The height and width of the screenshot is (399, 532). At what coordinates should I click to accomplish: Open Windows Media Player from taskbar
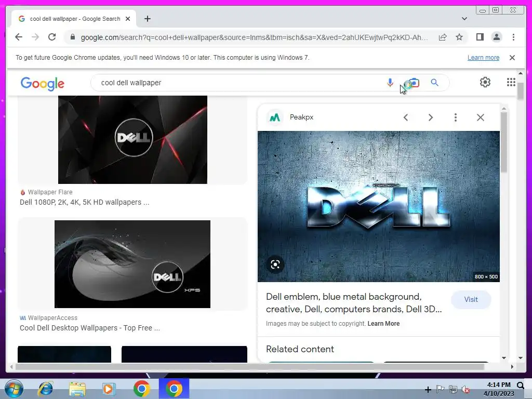pos(109,389)
